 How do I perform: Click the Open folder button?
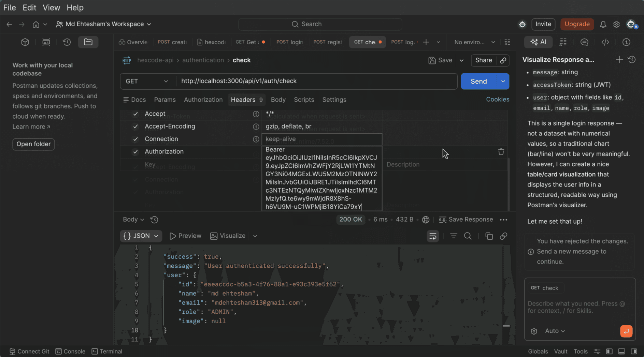[x=33, y=144]
